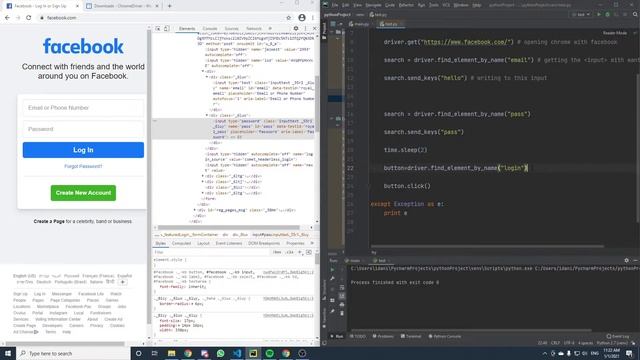Switch to the Downloads ChromeDriver browser tab
The image size is (640, 360).
pos(122,6)
